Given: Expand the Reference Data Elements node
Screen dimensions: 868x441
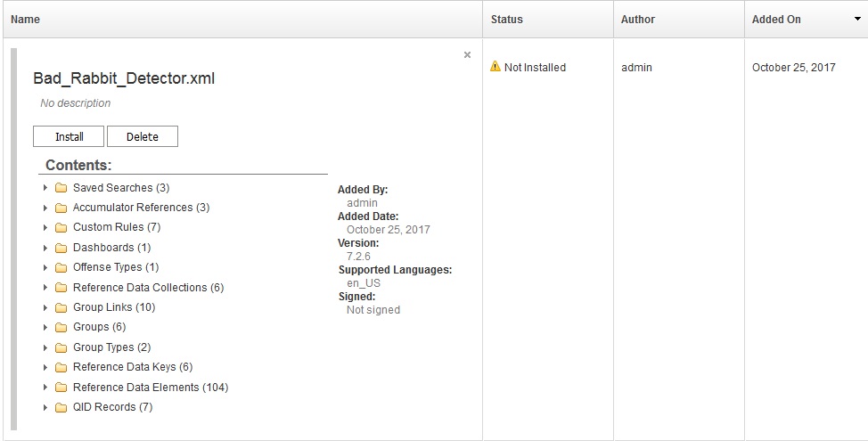Looking at the screenshot, I should [x=45, y=388].
